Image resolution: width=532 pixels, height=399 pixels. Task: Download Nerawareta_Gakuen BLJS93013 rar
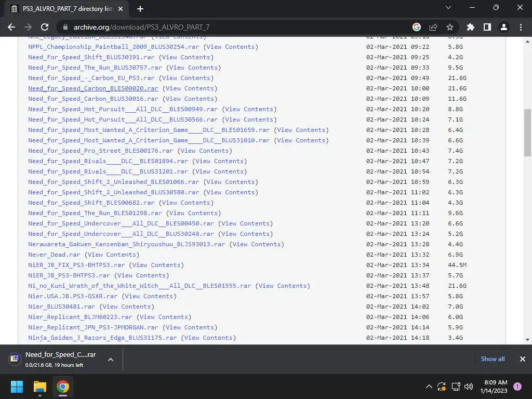coord(127,244)
